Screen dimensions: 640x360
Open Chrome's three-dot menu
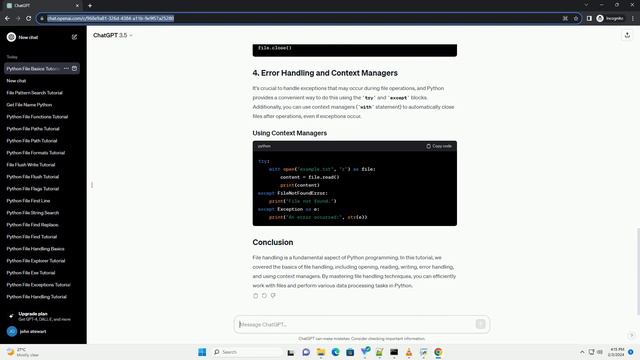(x=633, y=18)
